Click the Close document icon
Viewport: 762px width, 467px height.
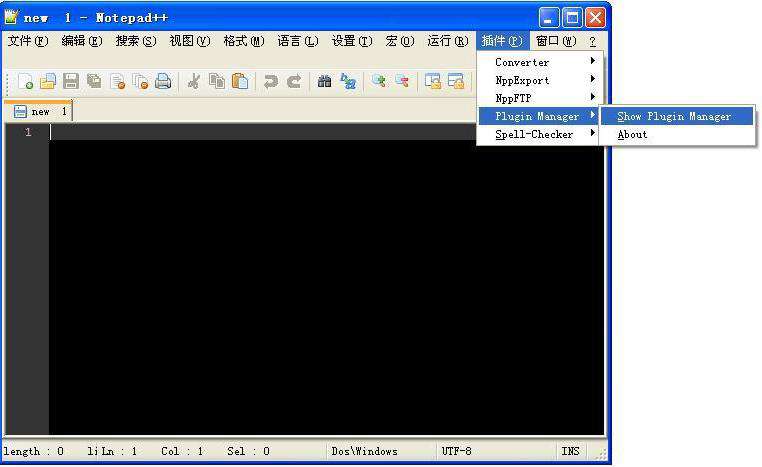[118, 81]
